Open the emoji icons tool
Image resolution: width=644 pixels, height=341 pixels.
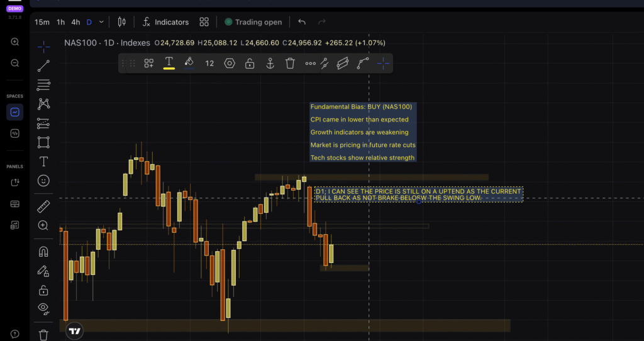pos(43,181)
